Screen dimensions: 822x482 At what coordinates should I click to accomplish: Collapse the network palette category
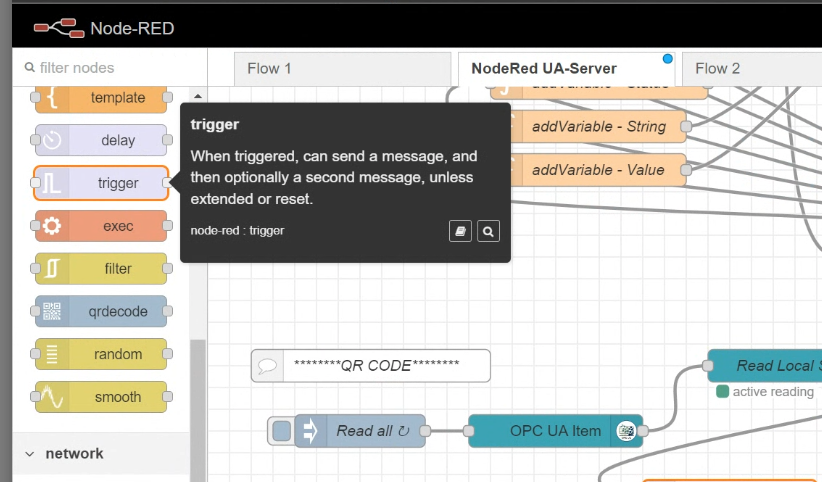pyautogui.click(x=101, y=454)
